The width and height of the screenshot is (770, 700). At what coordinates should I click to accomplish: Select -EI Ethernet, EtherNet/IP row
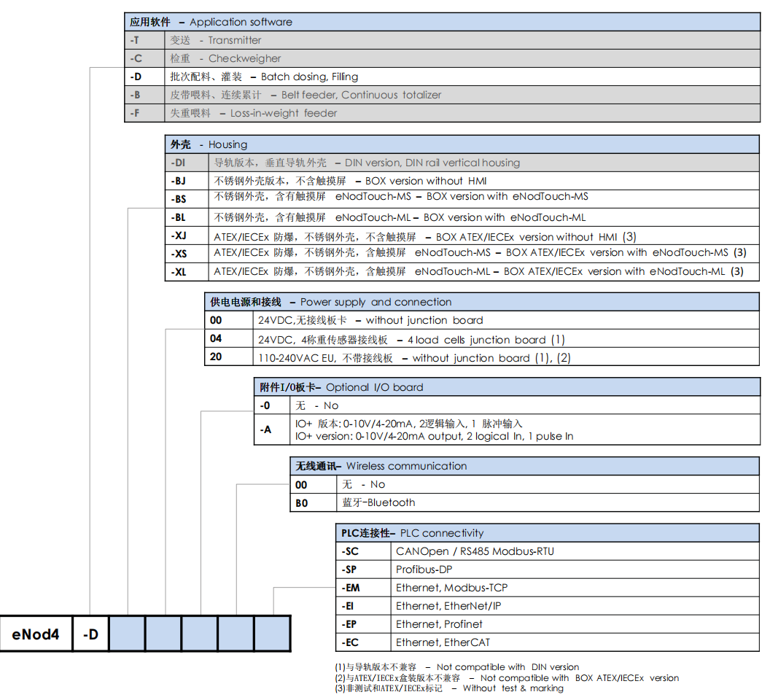coord(548,606)
